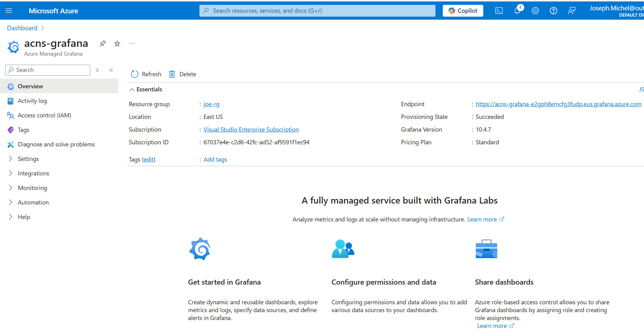Screen dimensions: 644x333
Task: Click Add tags link
Action: pos(215,159)
